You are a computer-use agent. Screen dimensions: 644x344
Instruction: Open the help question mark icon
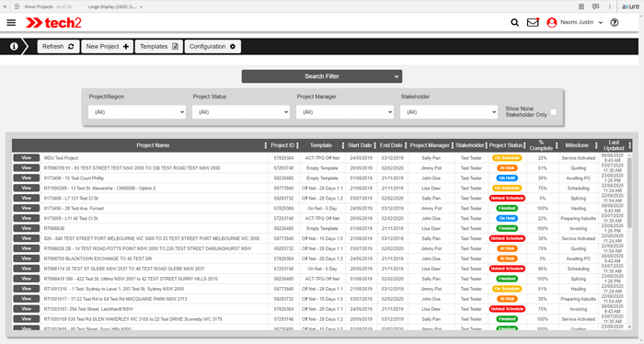pyautogui.click(x=615, y=23)
